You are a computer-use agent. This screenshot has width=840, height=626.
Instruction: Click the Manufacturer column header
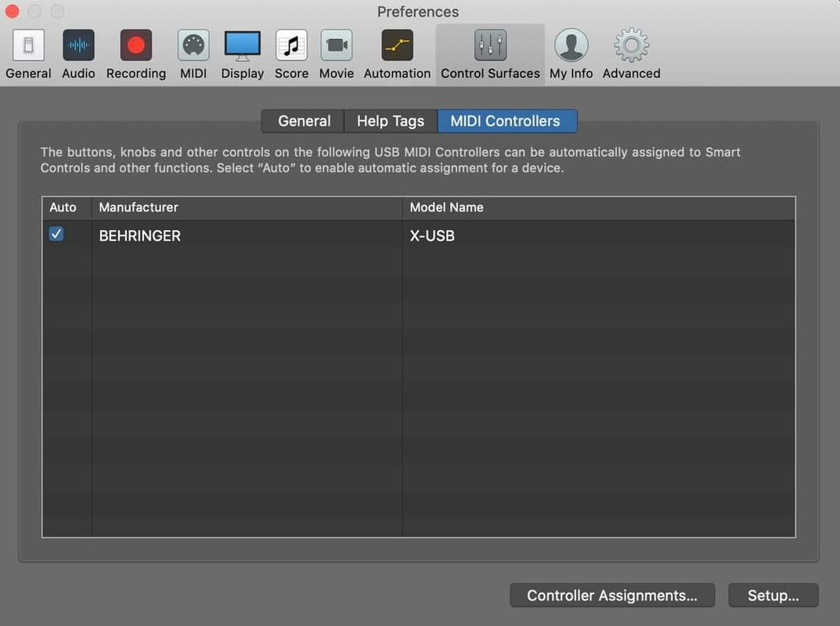[x=247, y=208]
